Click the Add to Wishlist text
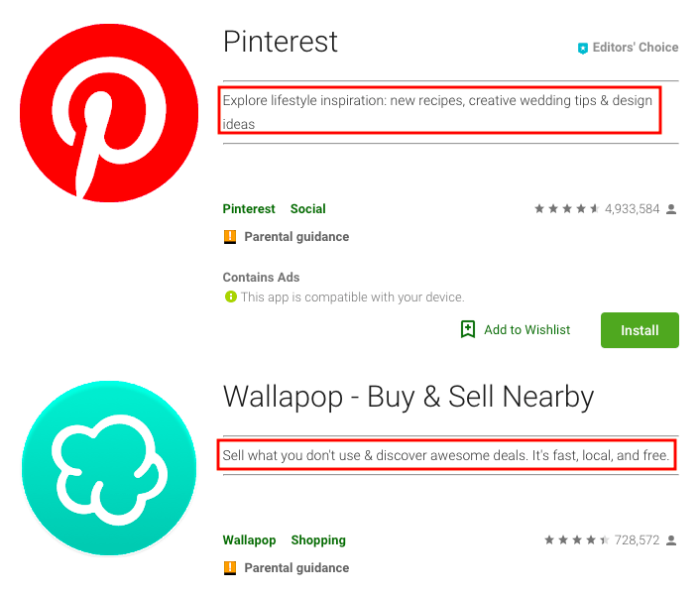Image resolution: width=700 pixels, height=595 pixels. coord(527,329)
